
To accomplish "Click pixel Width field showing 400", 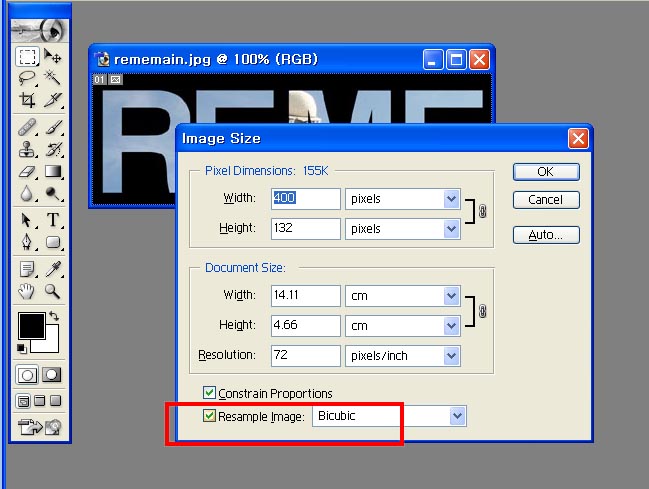I will 306,199.
